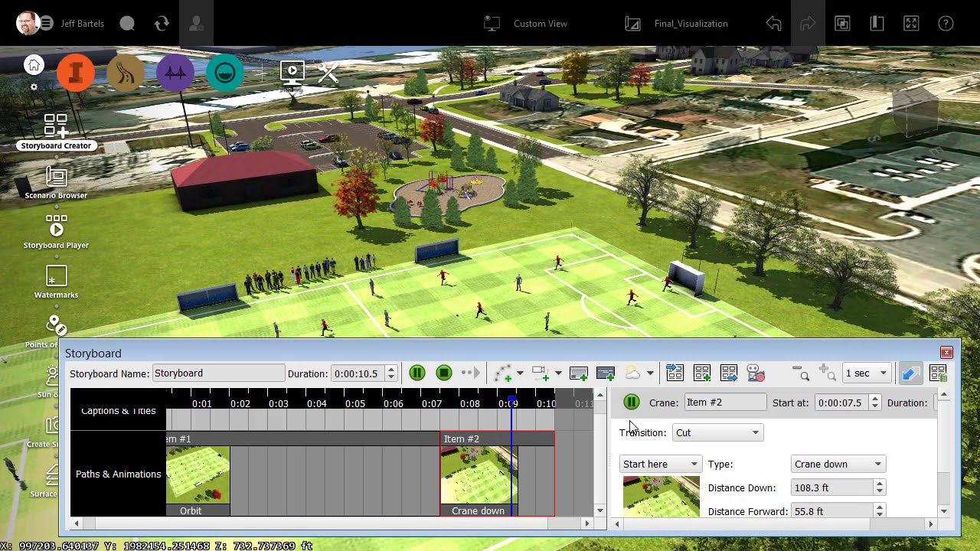The height and width of the screenshot is (551, 980).
Task: Open the Present/Share monitor tool
Action: click(292, 73)
